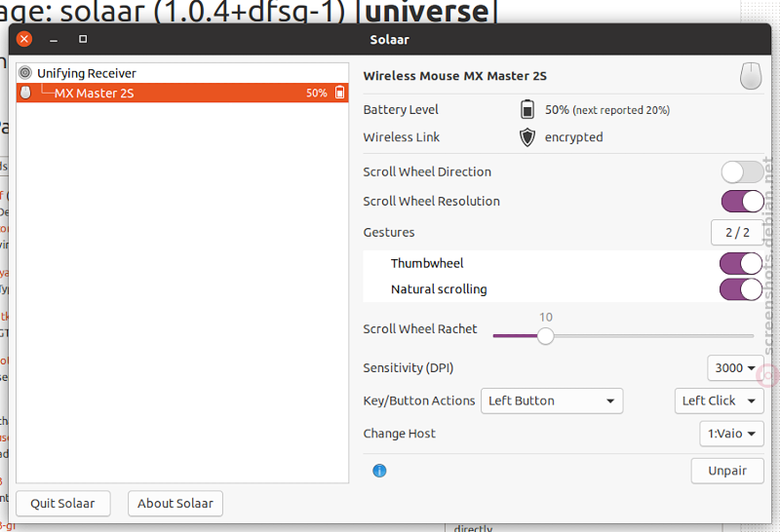Click the Sensitivity (DPI) label
The width and height of the screenshot is (780, 532).
(x=408, y=368)
